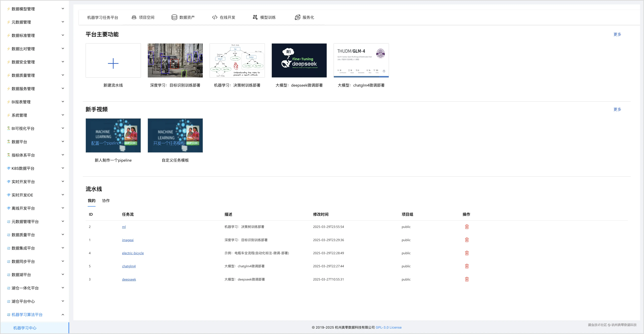Open the imageai pipeline link
Image resolution: width=644 pixels, height=334 pixels.
click(128, 240)
